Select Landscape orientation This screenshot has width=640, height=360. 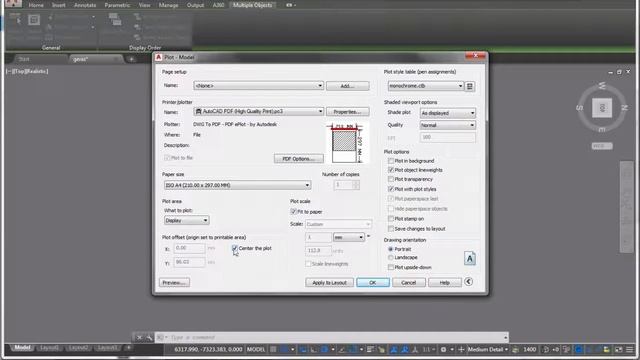click(x=391, y=258)
